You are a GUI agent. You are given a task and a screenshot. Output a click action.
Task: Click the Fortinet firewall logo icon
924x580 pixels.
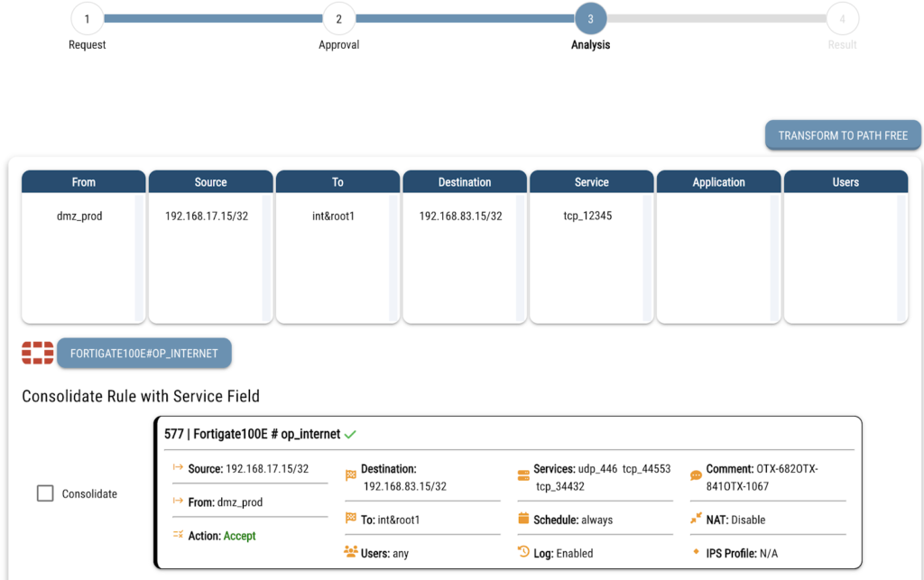coord(38,353)
